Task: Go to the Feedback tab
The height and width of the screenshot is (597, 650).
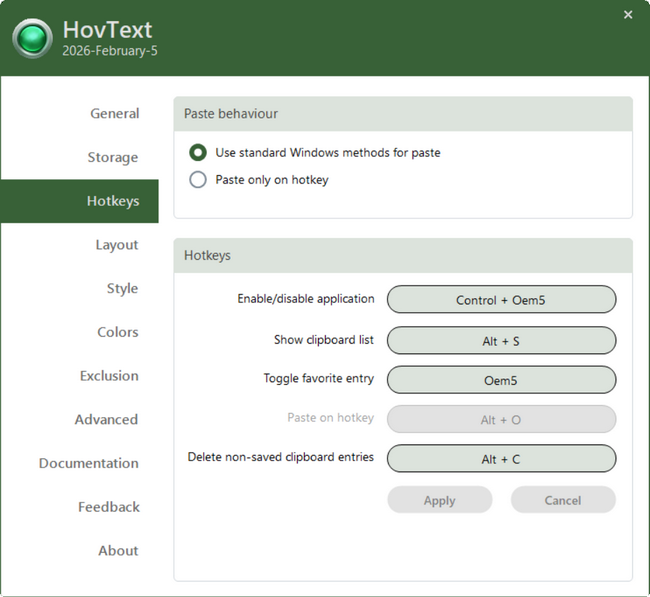Action: [108, 507]
